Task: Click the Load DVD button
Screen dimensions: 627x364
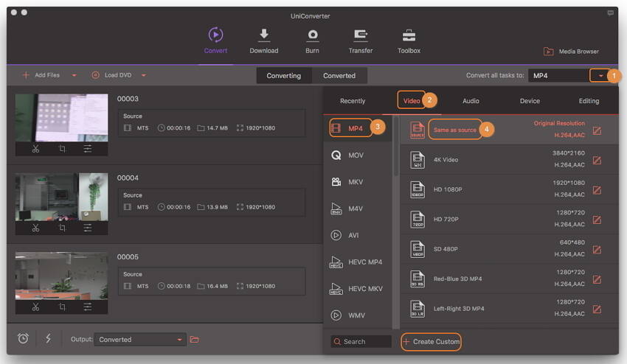Action: pyautogui.click(x=111, y=74)
